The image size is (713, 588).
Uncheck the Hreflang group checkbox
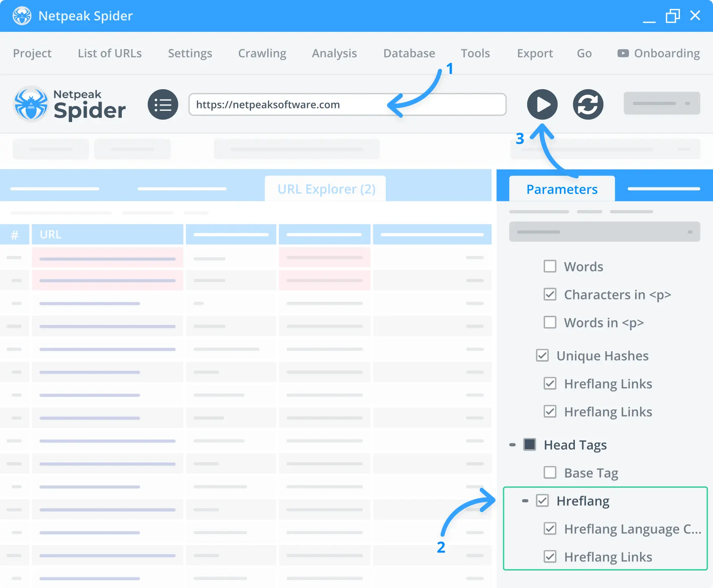[x=542, y=500]
